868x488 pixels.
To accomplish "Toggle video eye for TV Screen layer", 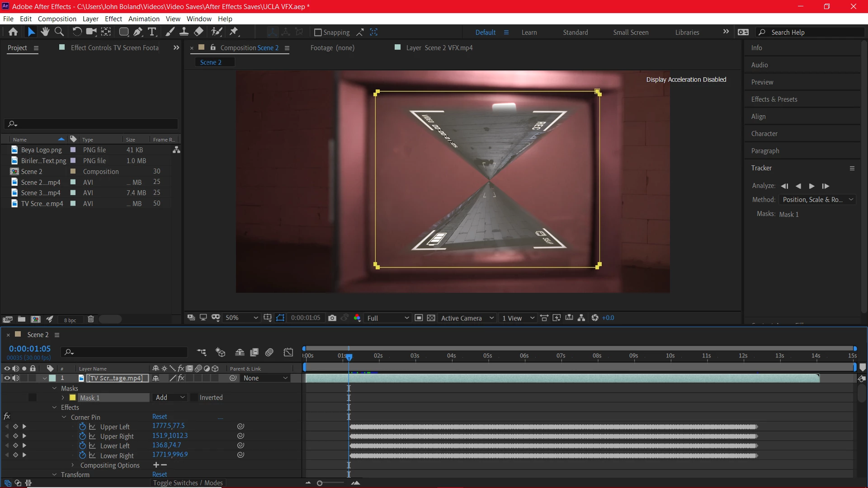I will click(x=7, y=378).
